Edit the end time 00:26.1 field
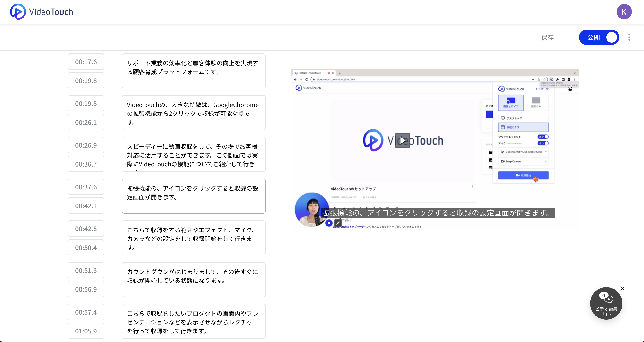Viewport: 644px width, 342px height. point(86,122)
